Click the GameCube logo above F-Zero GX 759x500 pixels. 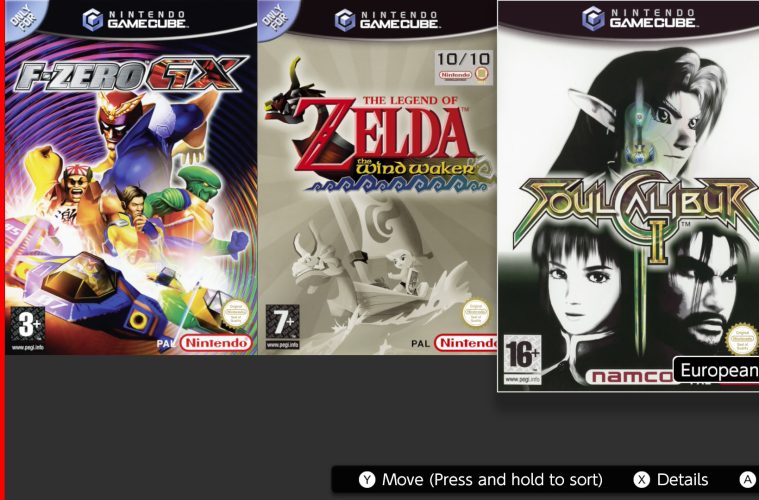(x=134, y=20)
